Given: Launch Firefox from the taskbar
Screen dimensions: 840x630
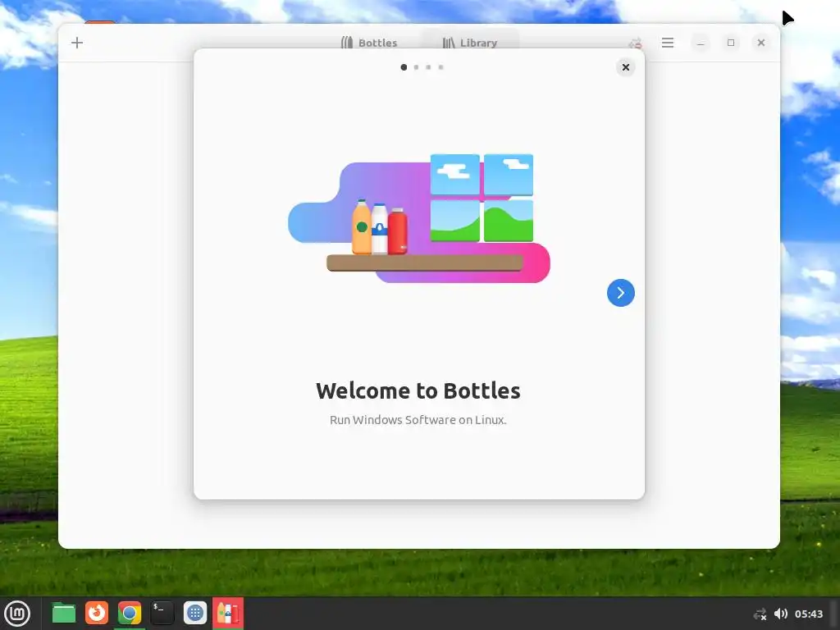Looking at the screenshot, I should pyautogui.click(x=97, y=613).
